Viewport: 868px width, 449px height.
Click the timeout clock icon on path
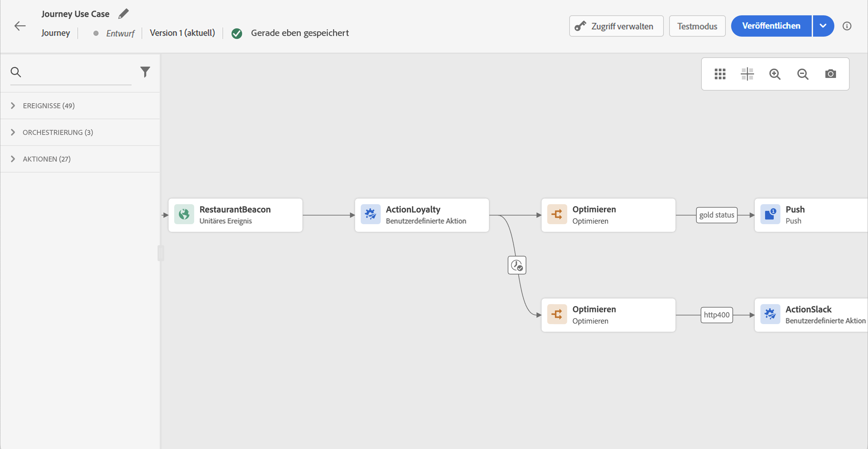pyautogui.click(x=517, y=265)
